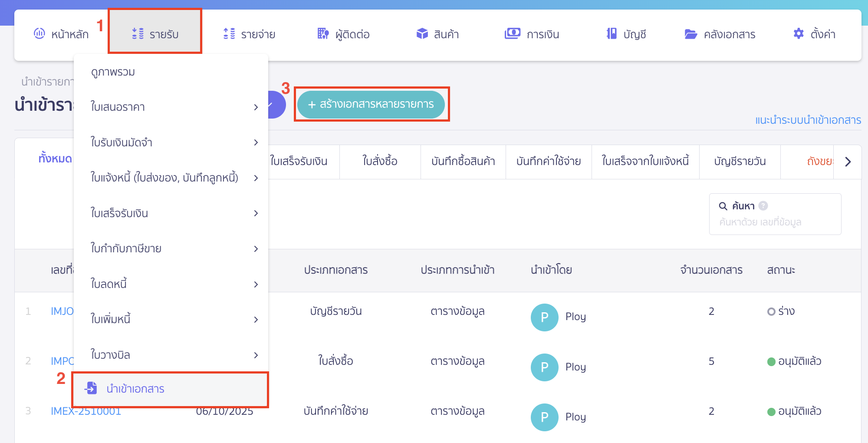Open the การเงิน finance icon
The height and width of the screenshot is (443, 868).
pos(512,33)
